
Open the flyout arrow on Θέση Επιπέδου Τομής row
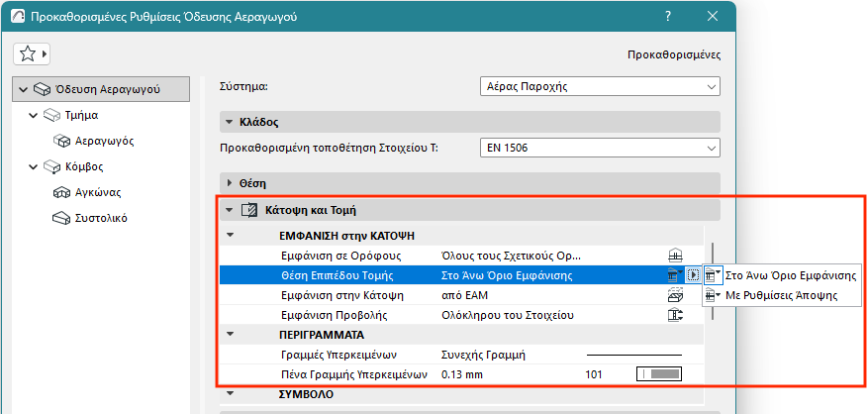(692, 275)
